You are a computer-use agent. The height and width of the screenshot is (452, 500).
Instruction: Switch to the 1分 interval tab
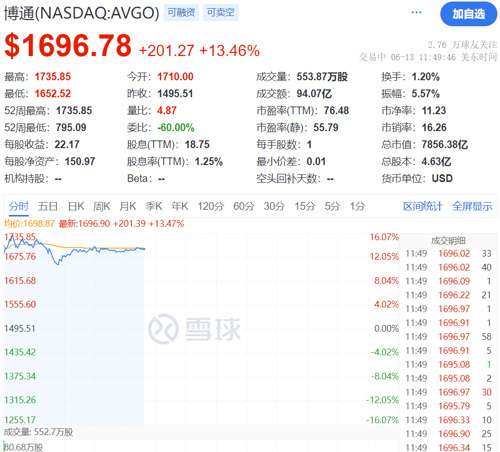coord(357,206)
